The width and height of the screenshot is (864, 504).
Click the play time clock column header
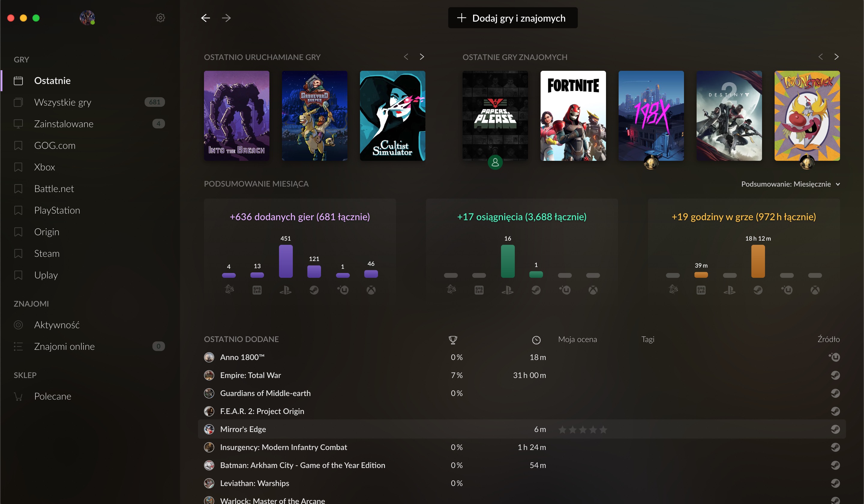(x=536, y=340)
